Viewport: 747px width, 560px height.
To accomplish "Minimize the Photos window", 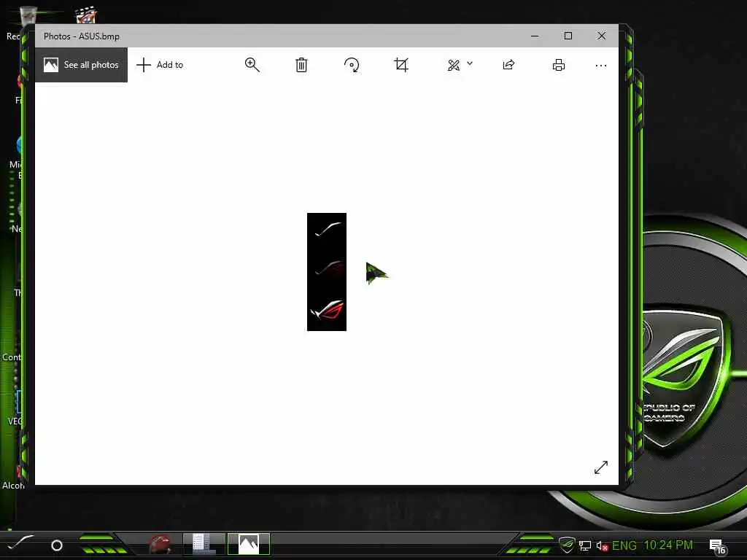I will click(x=535, y=36).
